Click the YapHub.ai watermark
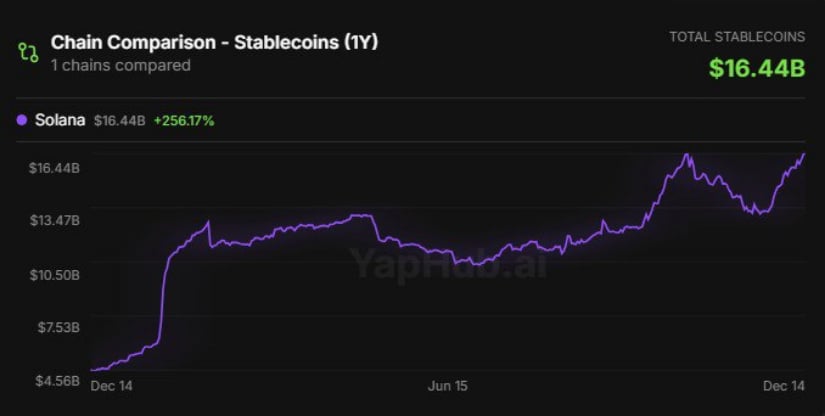The image size is (825, 416). pyautogui.click(x=449, y=263)
